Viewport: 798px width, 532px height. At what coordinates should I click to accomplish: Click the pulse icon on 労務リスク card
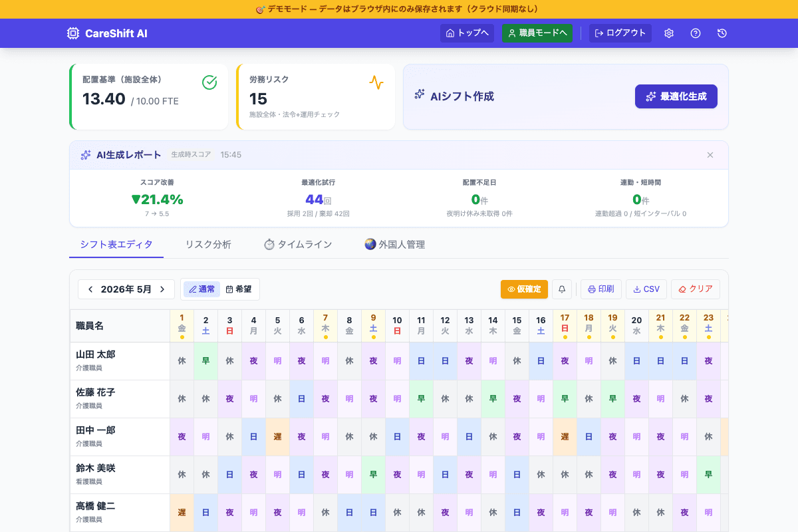pyautogui.click(x=376, y=82)
